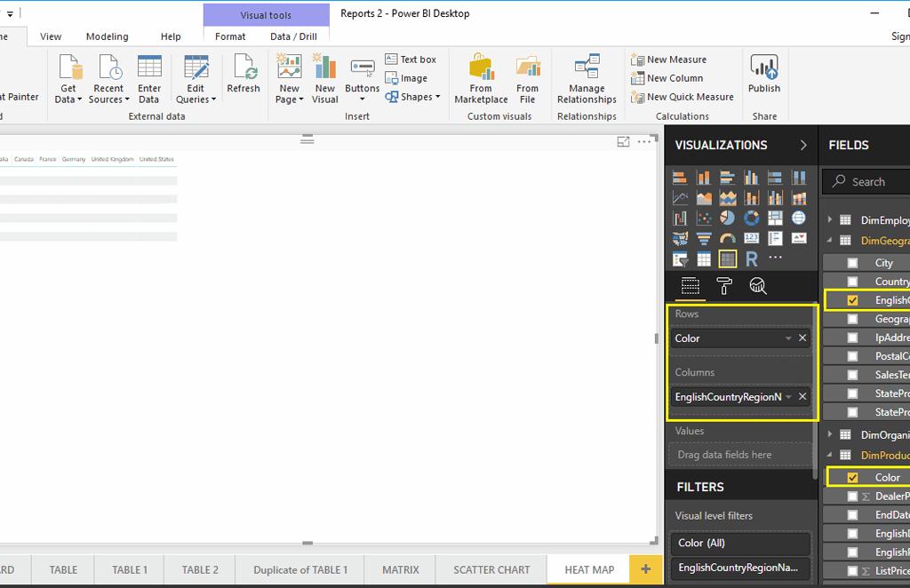The width and height of the screenshot is (910, 588).
Task: Check the City field checkbox
Action: [852, 263]
